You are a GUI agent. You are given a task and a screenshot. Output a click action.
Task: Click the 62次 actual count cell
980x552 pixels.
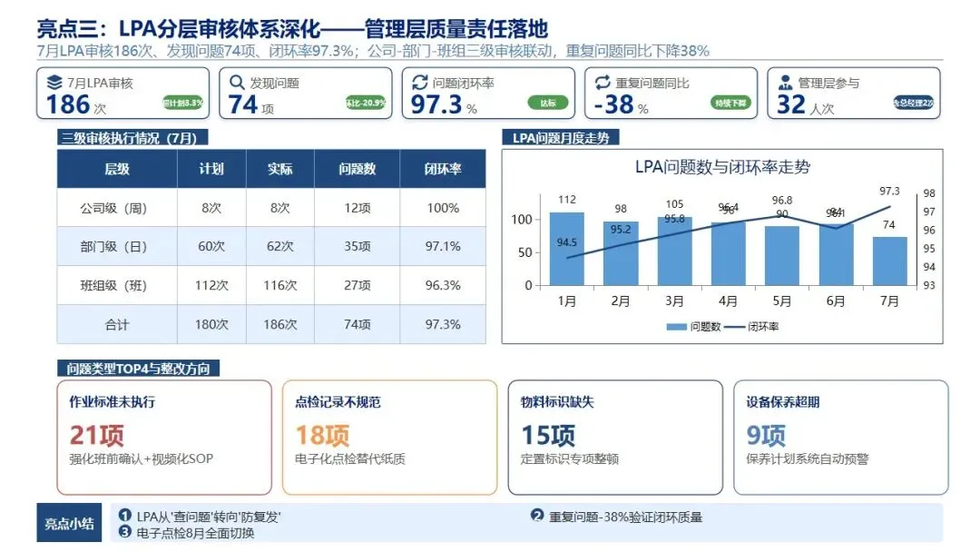click(280, 246)
